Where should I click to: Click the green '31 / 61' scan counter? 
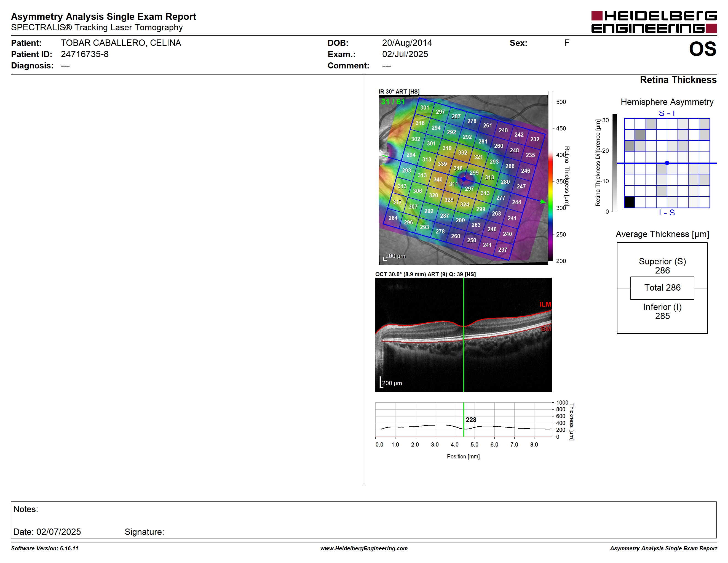(x=393, y=102)
